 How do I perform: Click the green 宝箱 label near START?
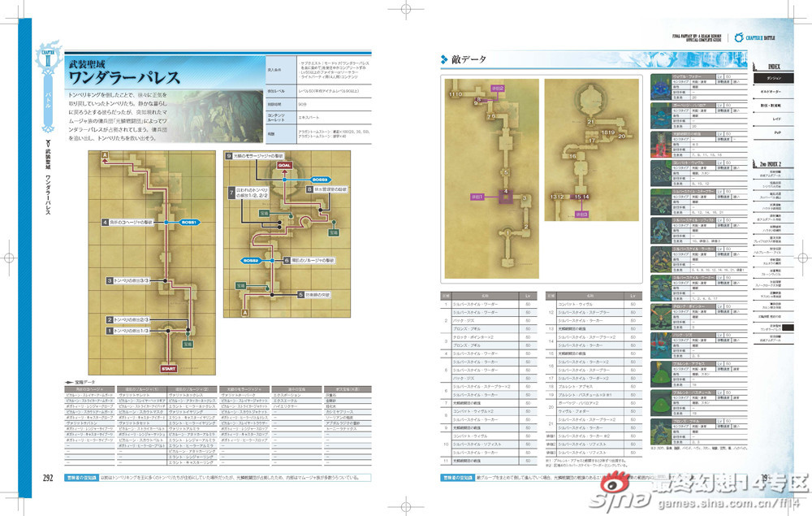click(188, 344)
